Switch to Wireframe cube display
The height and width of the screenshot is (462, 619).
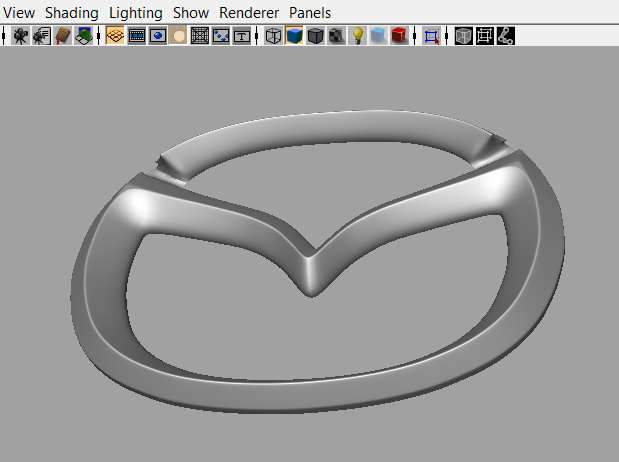tap(273, 36)
